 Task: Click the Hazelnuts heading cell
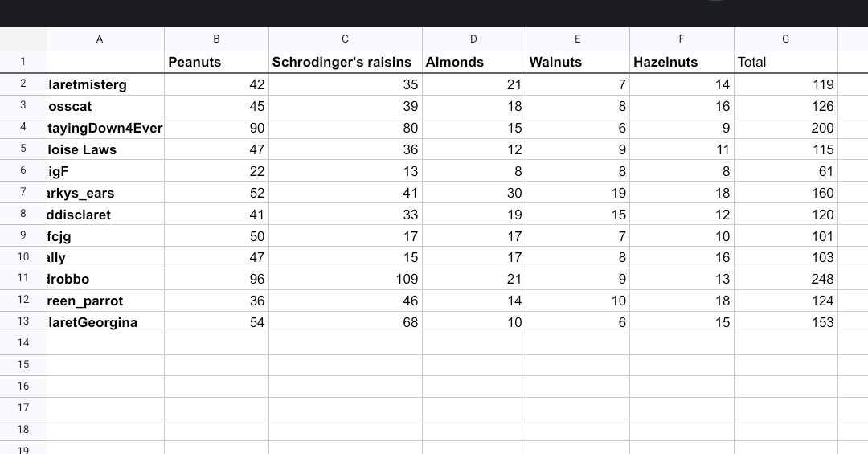coord(681,62)
